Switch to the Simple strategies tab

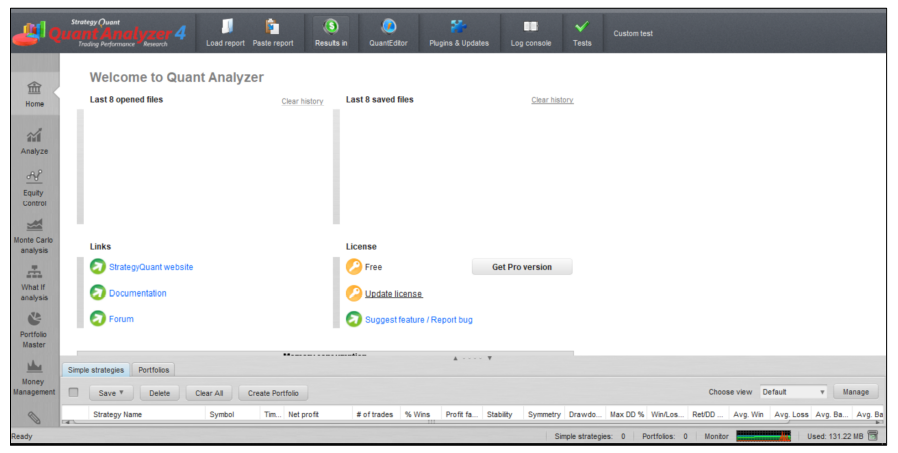point(96,370)
